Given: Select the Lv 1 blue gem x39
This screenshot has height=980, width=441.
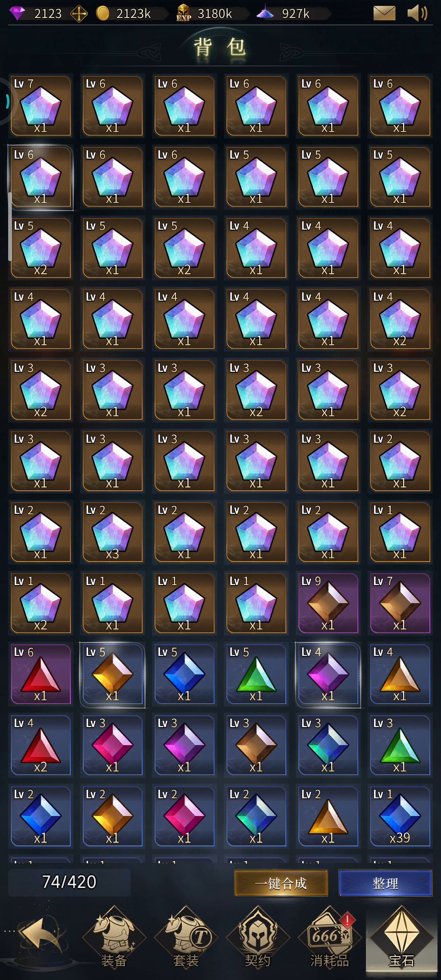Looking at the screenshot, I should click(400, 816).
